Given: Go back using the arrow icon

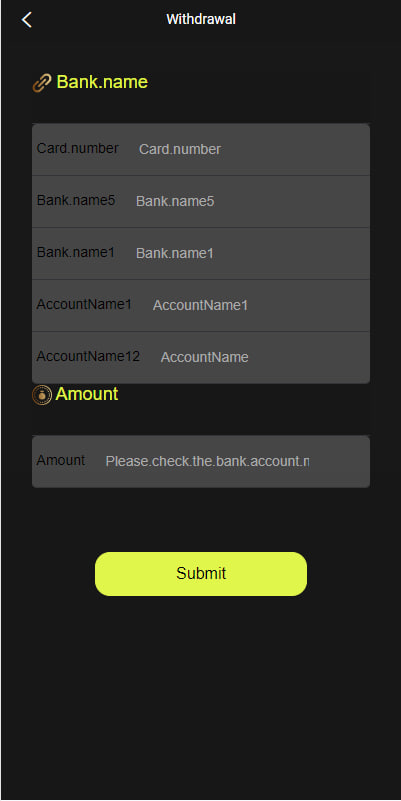Looking at the screenshot, I should 27,20.
